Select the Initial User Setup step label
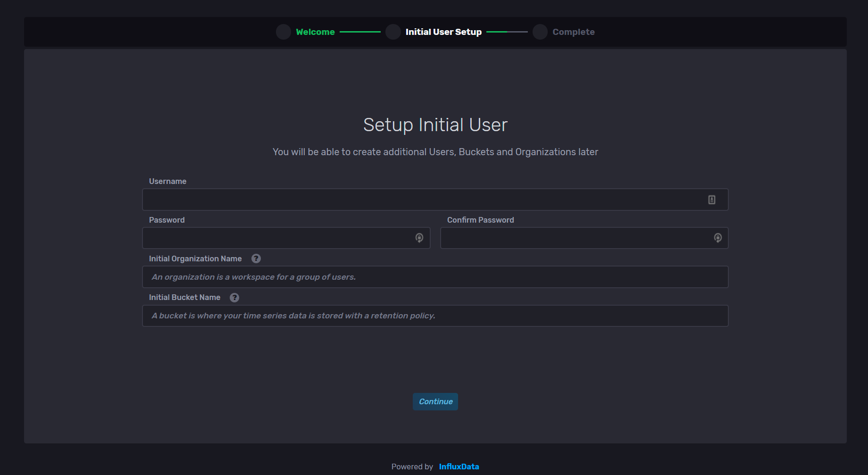Viewport: 868px width, 475px height. point(443,32)
